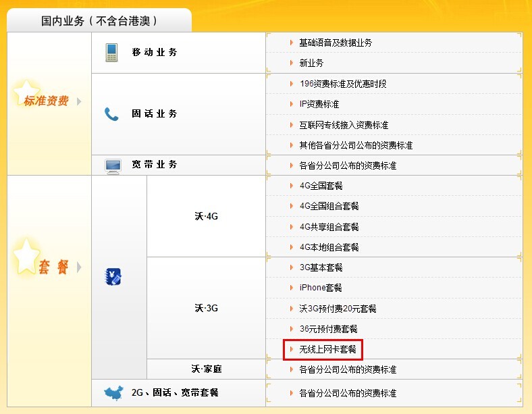Image resolution: width=532 pixels, height=414 pixels.
Task: Click the monitor icon beside 宽带业务
Action: (x=113, y=166)
